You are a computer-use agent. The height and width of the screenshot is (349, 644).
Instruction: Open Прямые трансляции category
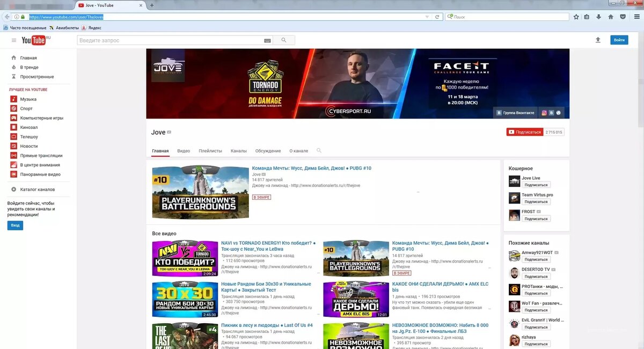click(x=41, y=156)
